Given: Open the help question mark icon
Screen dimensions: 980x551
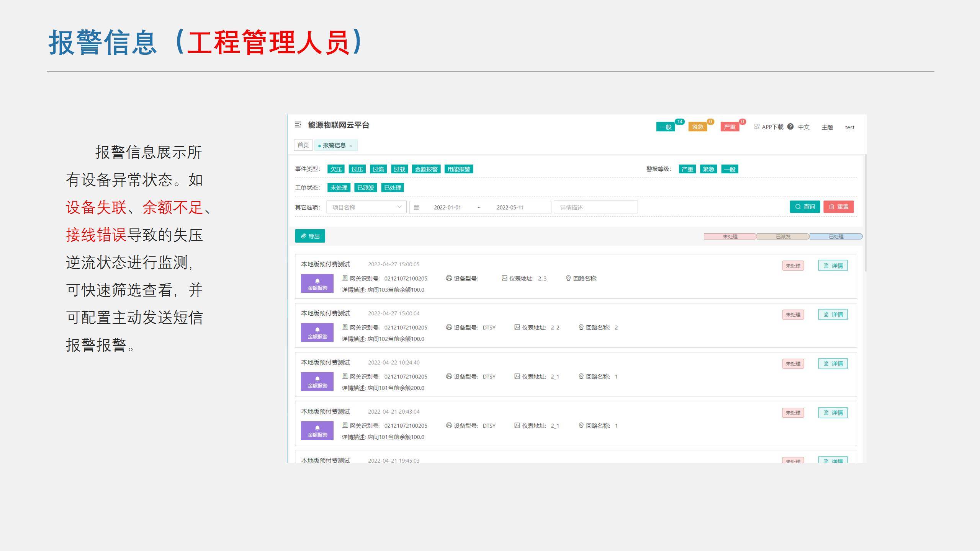Looking at the screenshot, I should click(790, 127).
